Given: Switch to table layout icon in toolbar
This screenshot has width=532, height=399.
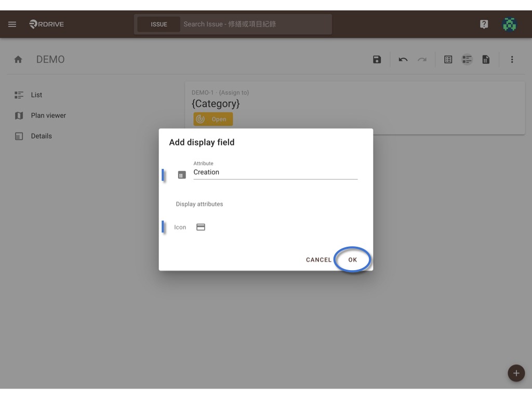Looking at the screenshot, I should [x=448, y=60].
